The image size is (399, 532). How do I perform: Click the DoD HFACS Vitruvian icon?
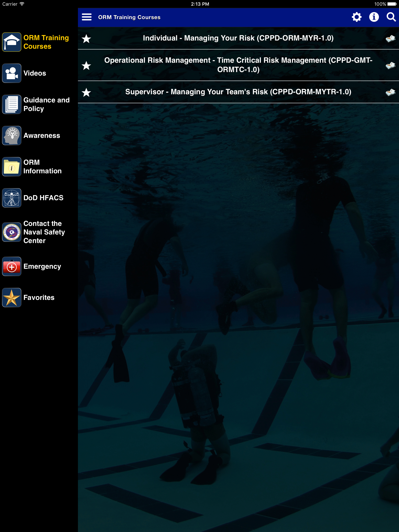(x=11, y=198)
